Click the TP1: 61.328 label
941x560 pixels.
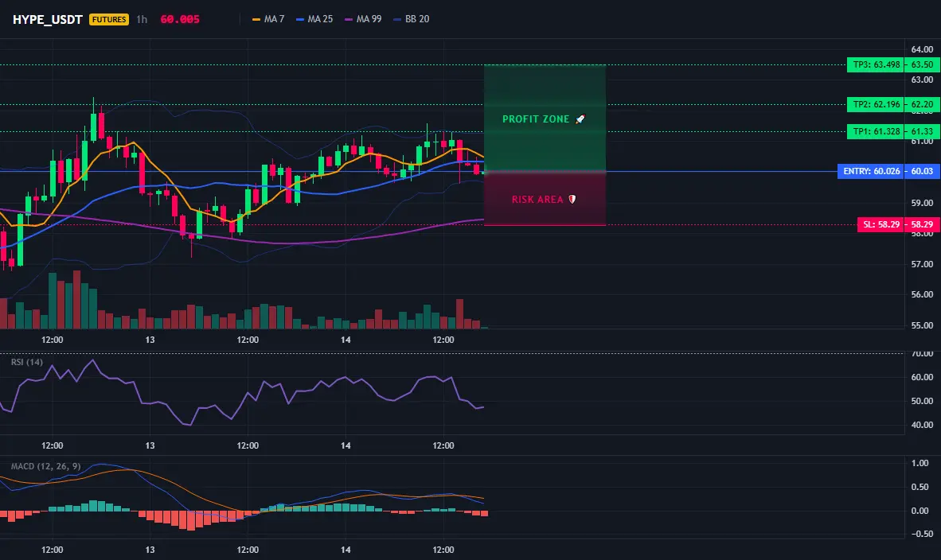pos(877,131)
